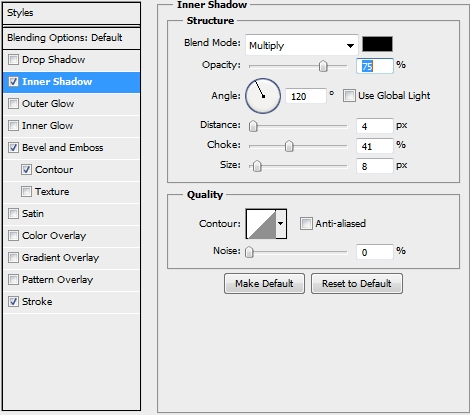This screenshot has height=415, width=470.
Task: Open the Blend Mode Multiply dropdown
Action: (x=302, y=45)
